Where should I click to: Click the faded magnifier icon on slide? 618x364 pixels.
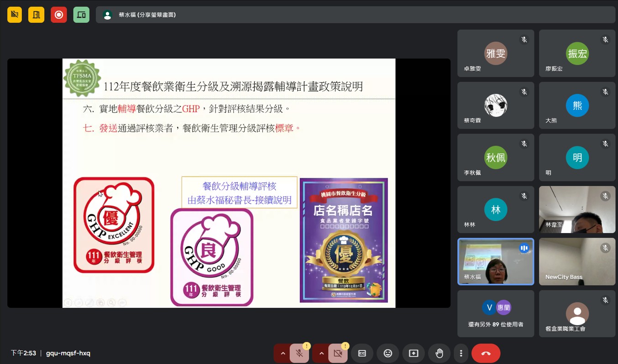111,302
